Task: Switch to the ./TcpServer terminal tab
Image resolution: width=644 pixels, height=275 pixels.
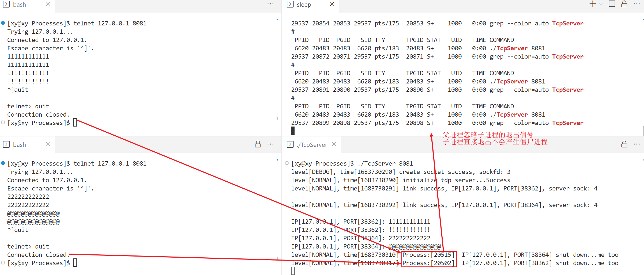Action: coord(312,145)
